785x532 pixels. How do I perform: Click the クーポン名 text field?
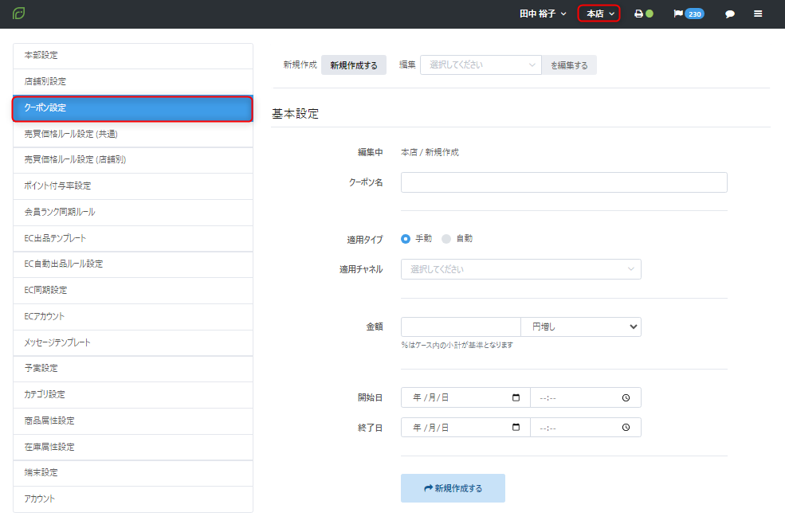[x=563, y=182]
